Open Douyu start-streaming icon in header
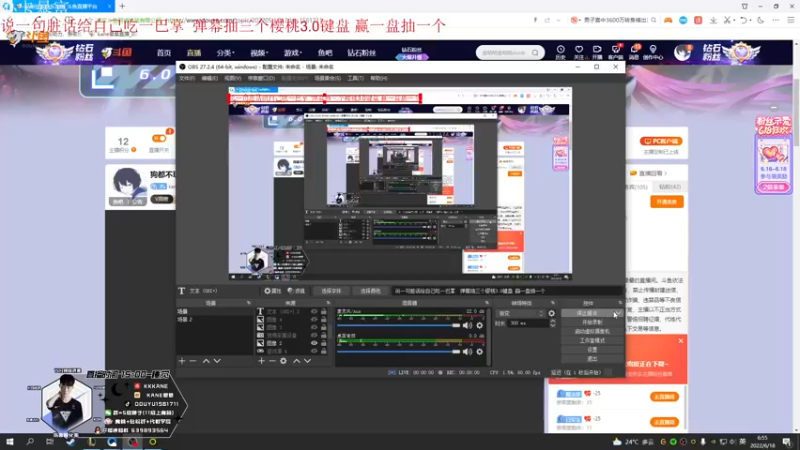Image resolution: width=800 pixels, height=450 pixels. 597,52
